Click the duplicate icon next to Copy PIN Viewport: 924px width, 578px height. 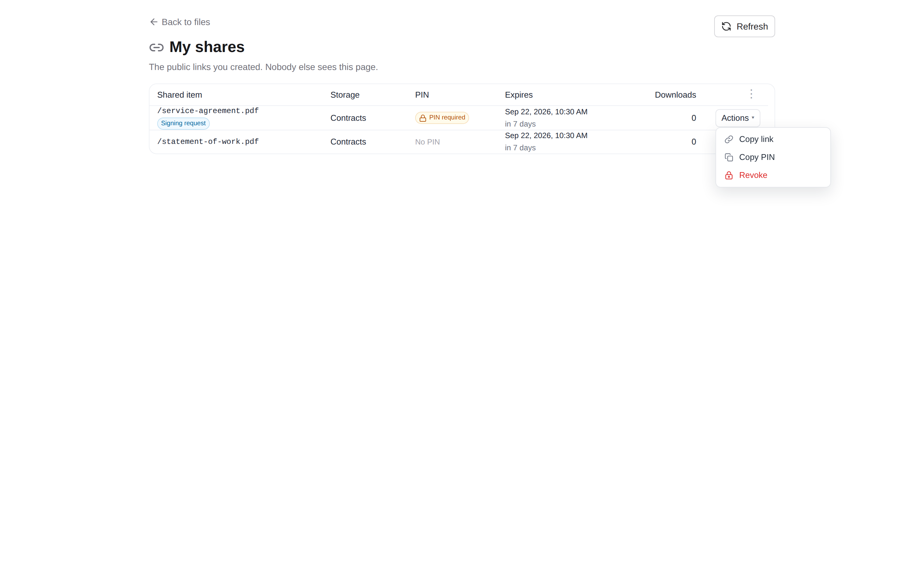coord(729,157)
